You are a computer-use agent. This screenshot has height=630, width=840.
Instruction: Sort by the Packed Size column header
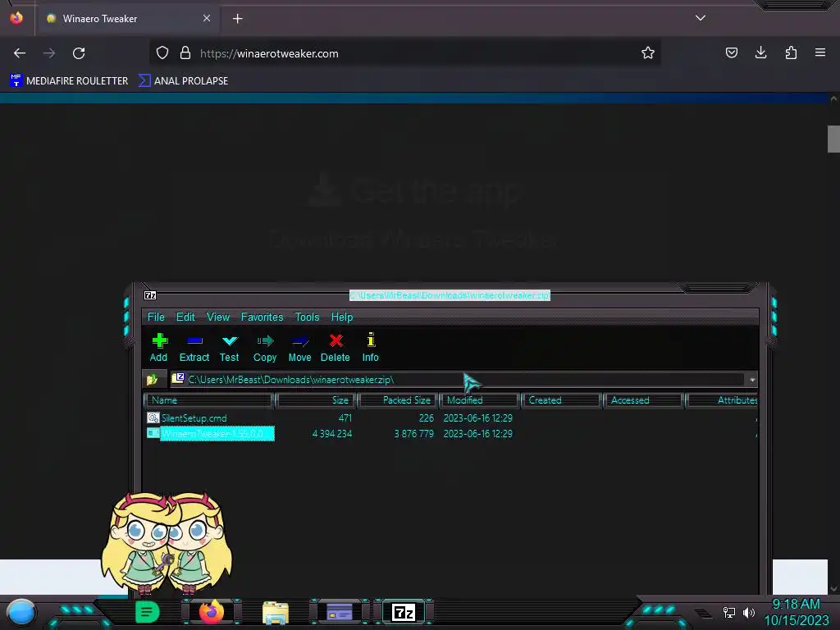[x=398, y=400]
